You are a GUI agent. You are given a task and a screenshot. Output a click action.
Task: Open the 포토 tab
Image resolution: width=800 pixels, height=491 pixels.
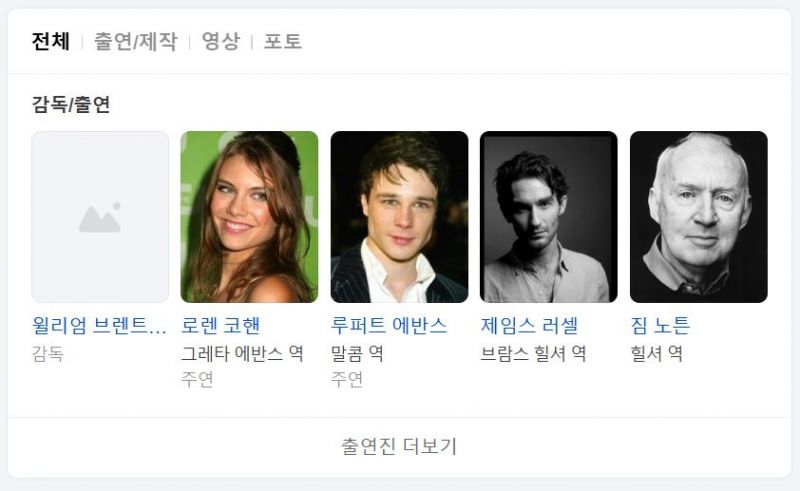tap(283, 41)
